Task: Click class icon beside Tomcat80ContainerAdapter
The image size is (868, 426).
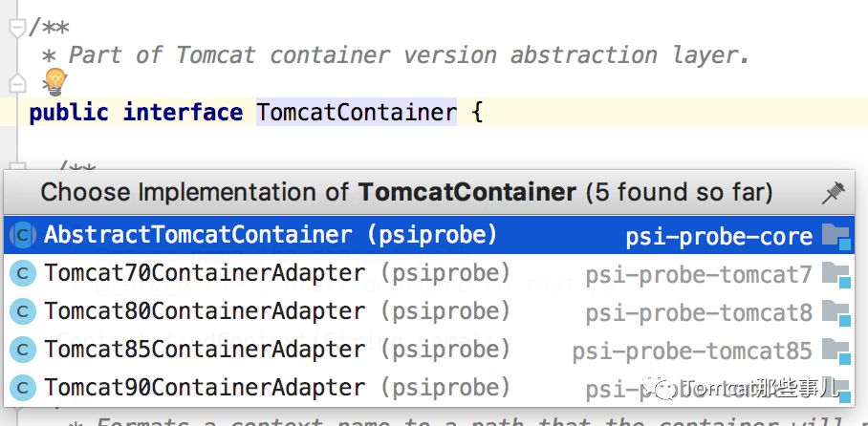Action: coord(22,311)
